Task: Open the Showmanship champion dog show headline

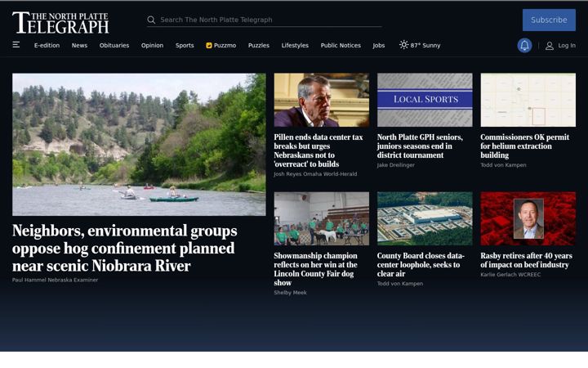Action: point(315,269)
